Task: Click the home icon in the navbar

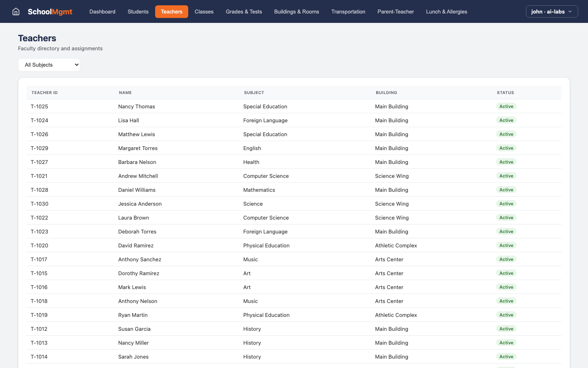Action: coord(16,11)
